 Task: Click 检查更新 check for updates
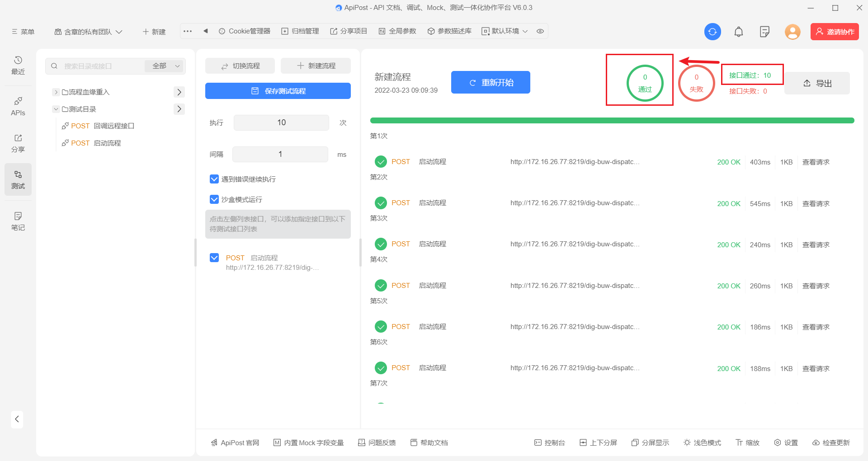831,442
